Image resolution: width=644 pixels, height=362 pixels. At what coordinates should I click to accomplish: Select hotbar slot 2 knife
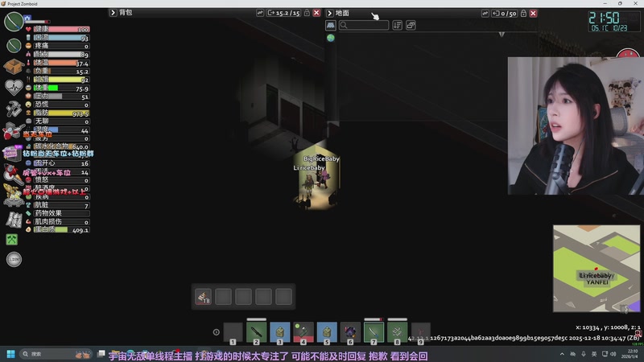click(x=256, y=332)
